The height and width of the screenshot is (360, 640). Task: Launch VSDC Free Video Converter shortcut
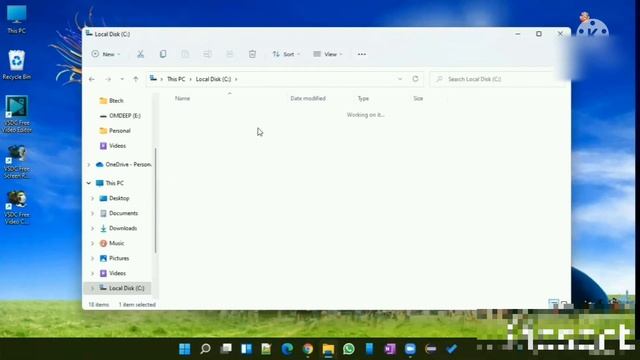tap(17, 208)
